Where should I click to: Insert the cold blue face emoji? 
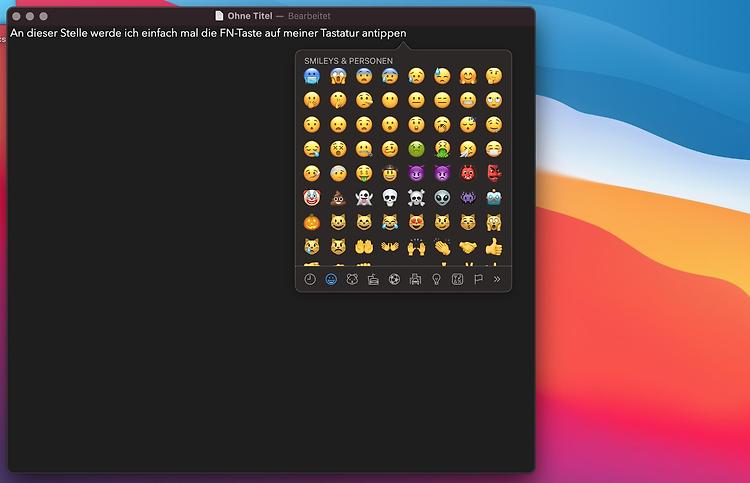[x=312, y=76]
